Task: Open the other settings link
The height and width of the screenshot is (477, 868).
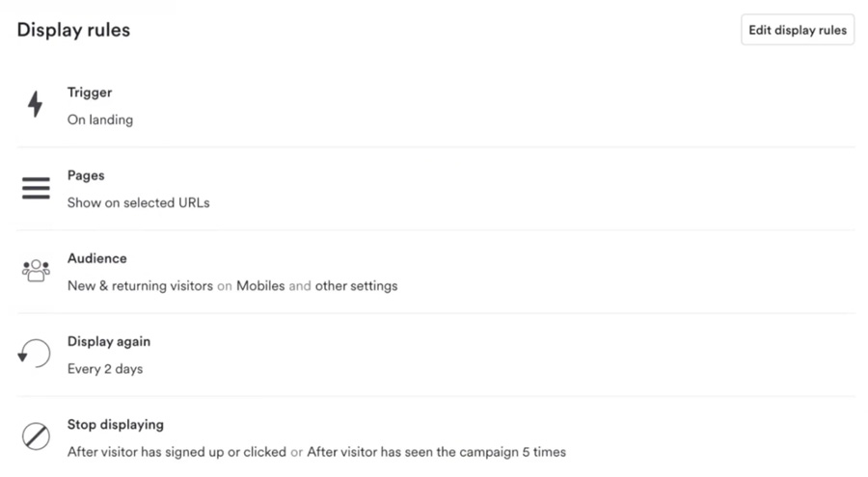Action: click(x=357, y=285)
